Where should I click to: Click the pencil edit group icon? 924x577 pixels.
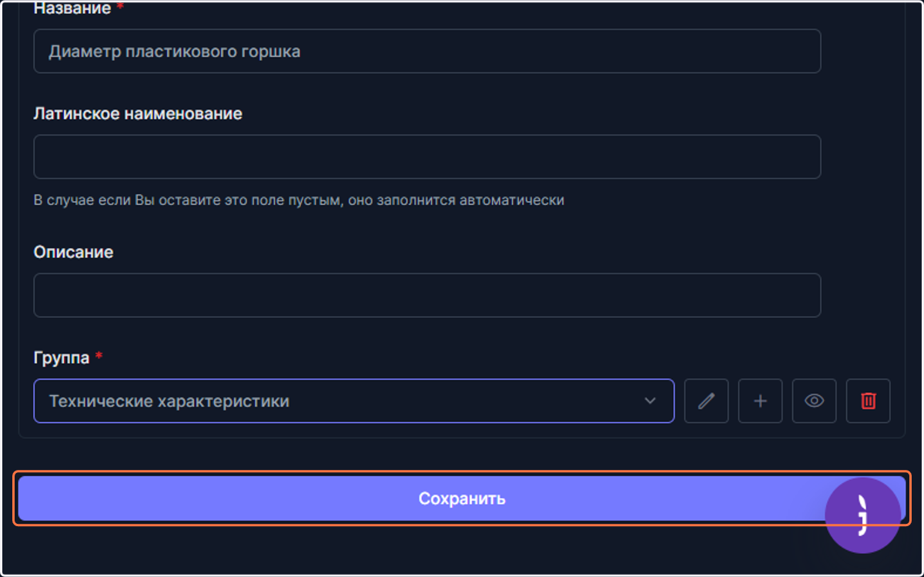706,401
